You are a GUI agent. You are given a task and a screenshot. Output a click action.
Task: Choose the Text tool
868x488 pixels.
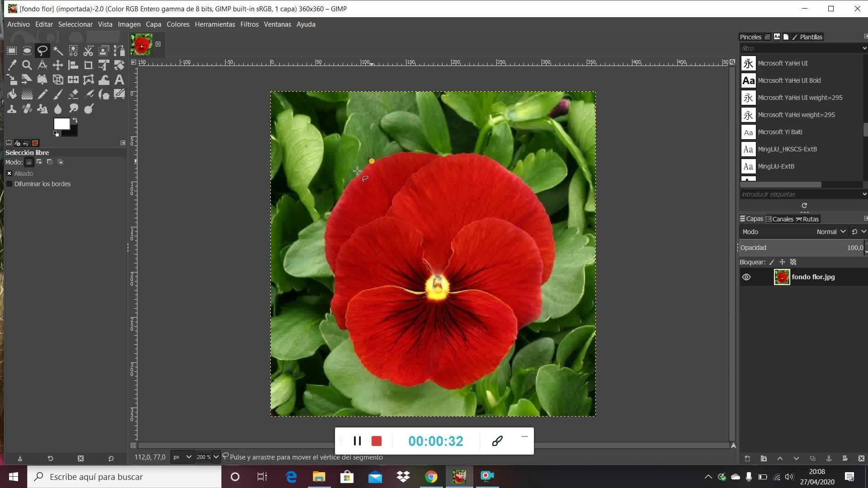tap(119, 80)
